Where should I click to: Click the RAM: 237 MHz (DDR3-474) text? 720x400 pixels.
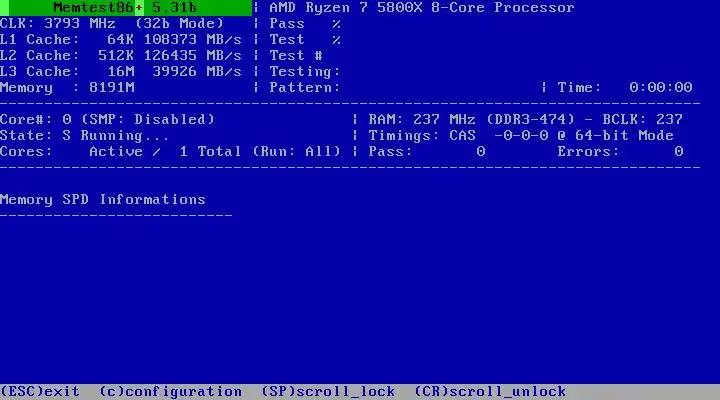pyautogui.click(x=472, y=120)
